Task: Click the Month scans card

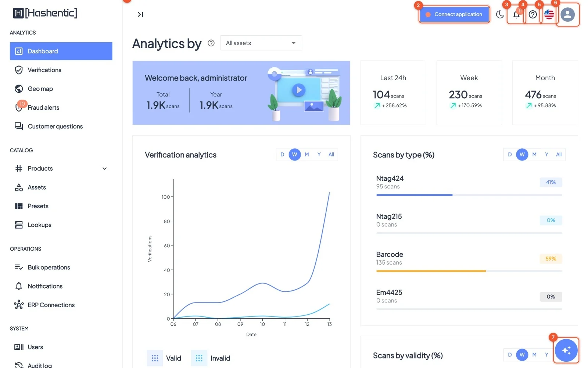Action: pyautogui.click(x=545, y=93)
